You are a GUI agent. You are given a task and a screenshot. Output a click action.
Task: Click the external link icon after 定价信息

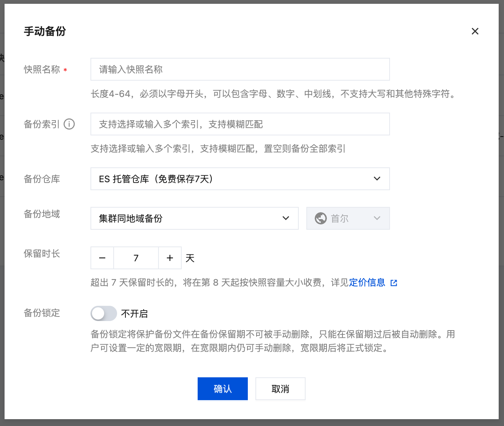click(394, 283)
